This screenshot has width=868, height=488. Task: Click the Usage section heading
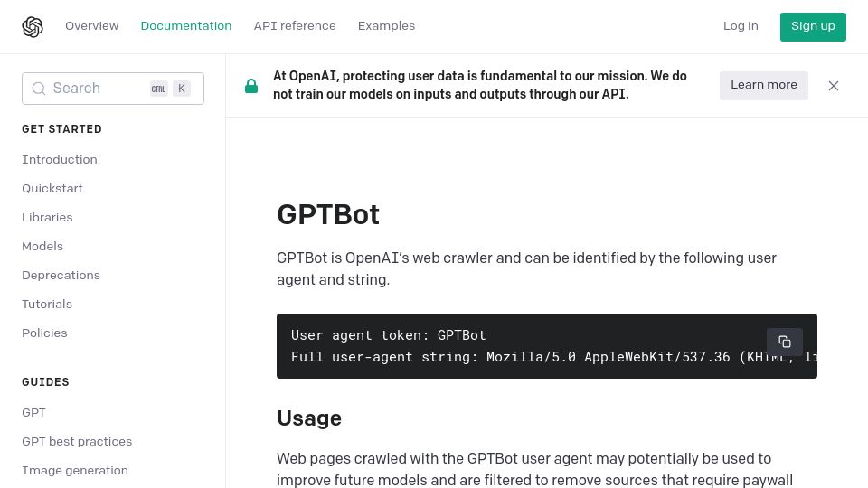[309, 418]
